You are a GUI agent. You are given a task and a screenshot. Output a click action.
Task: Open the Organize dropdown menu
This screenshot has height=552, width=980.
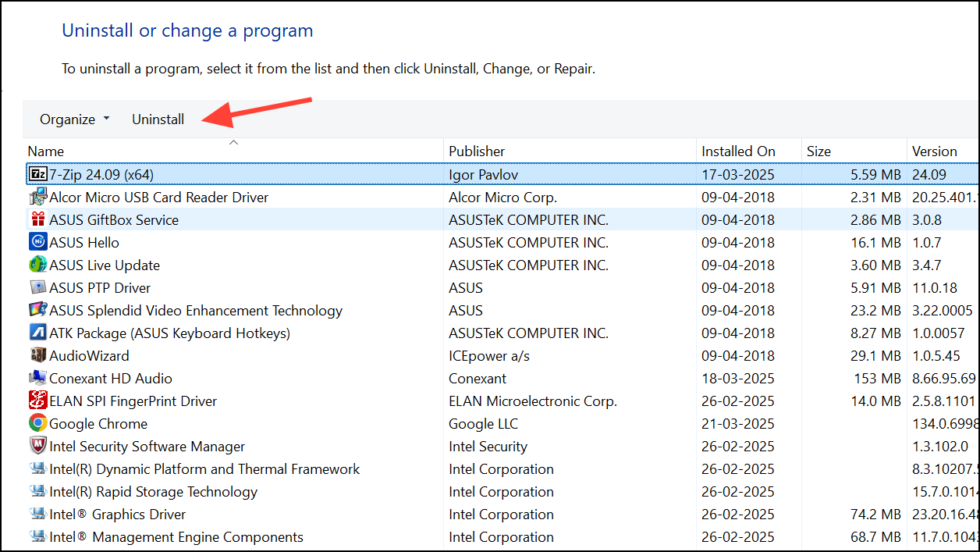click(75, 119)
